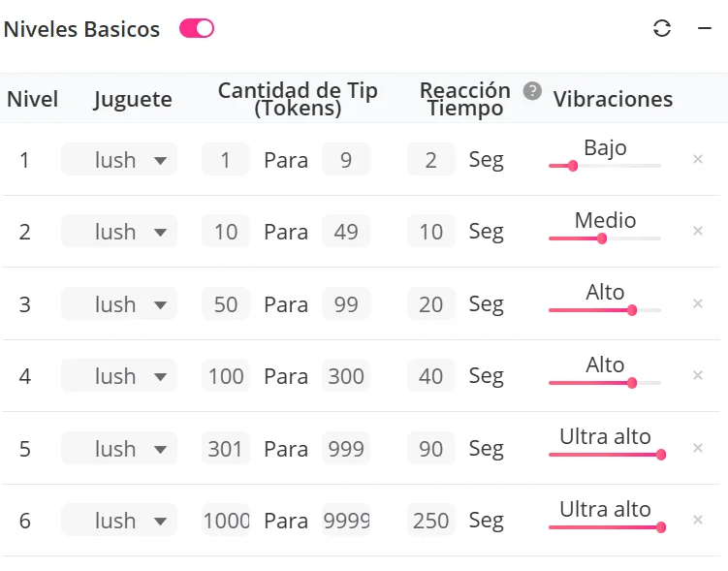
Task: Open the lush toy dropdown for level 6
Action: [119, 521]
